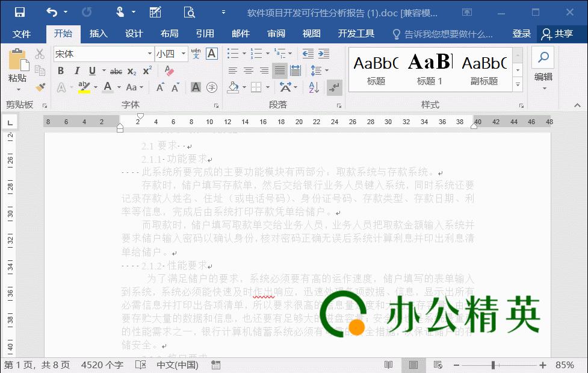The image size is (588, 373).
Task: Open the 审阅 ribbon tab
Action: tap(276, 34)
